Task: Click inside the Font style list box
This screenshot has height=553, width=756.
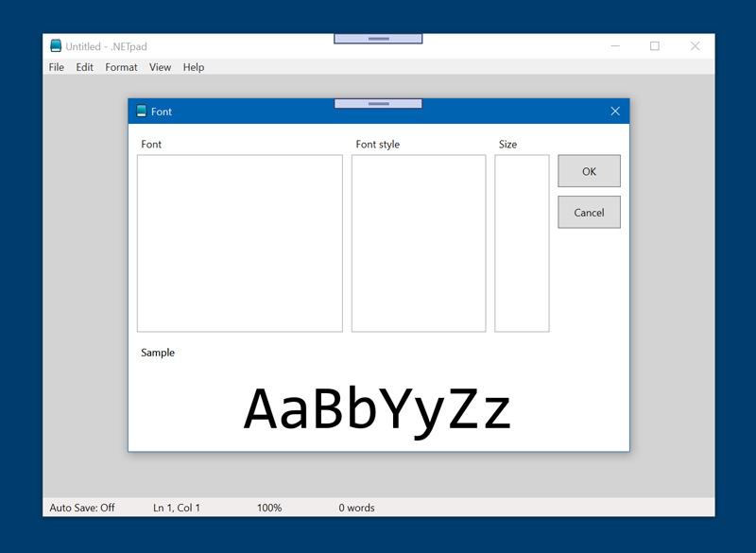Action: click(419, 243)
